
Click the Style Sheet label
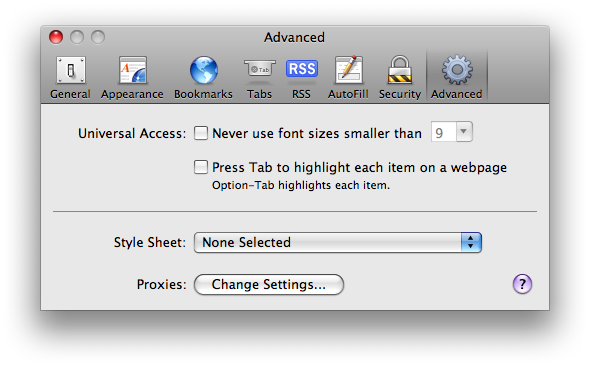(x=150, y=243)
